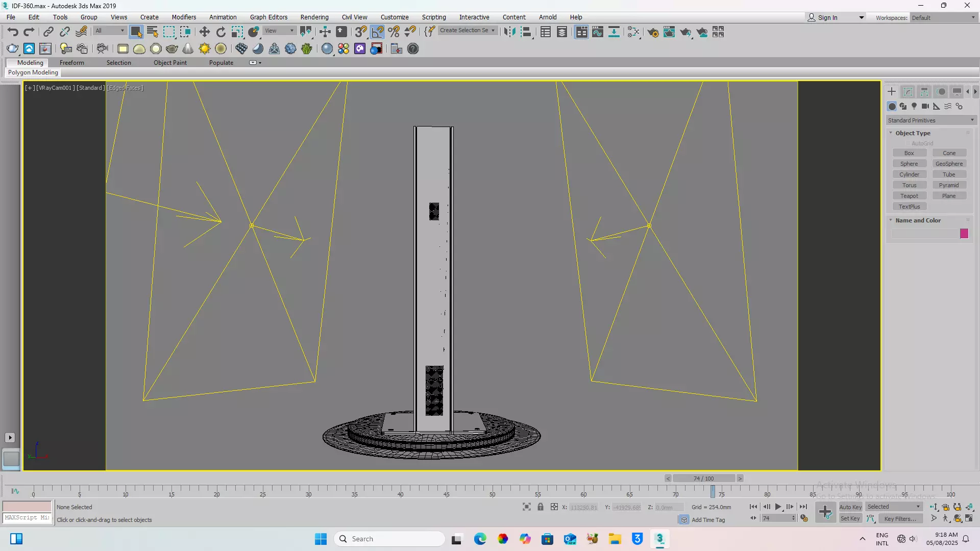Click the green grass V-Ray fur icon
The width and height of the screenshot is (980, 551).
pyautogui.click(x=306, y=48)
